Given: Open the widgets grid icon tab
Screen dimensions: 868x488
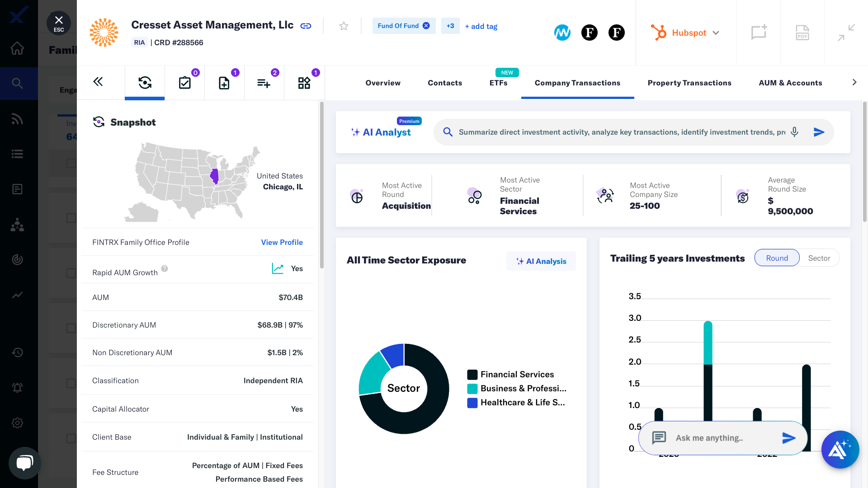Looking at the screenshot, I should point(304,83).
